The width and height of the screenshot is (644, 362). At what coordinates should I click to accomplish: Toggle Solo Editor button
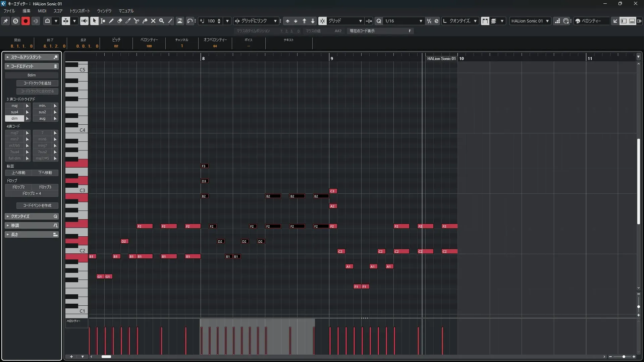point(15,21)
